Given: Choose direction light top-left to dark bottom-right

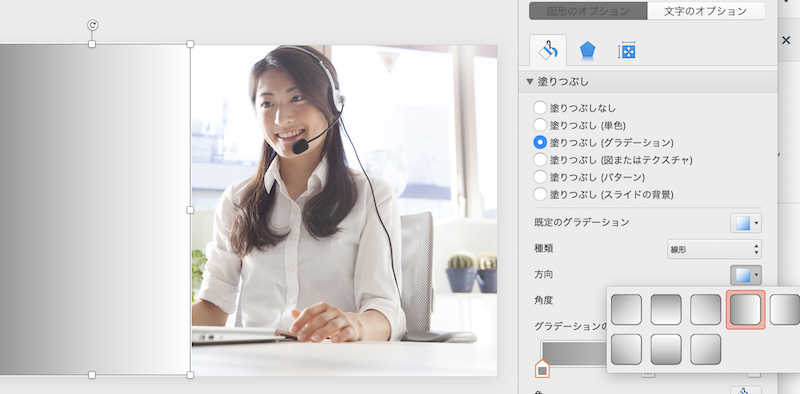Looking at the screenshot, I should click(706, 349).
